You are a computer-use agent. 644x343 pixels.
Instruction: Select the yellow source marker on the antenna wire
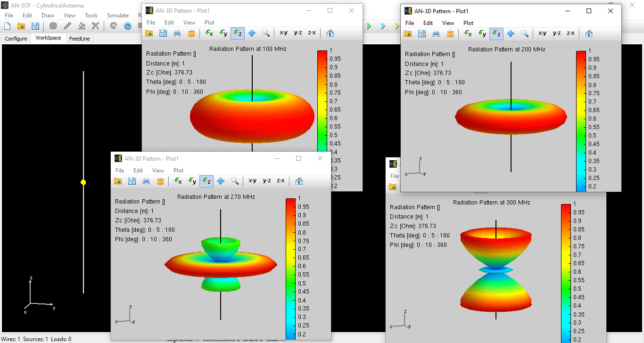[x=83, y=181]
